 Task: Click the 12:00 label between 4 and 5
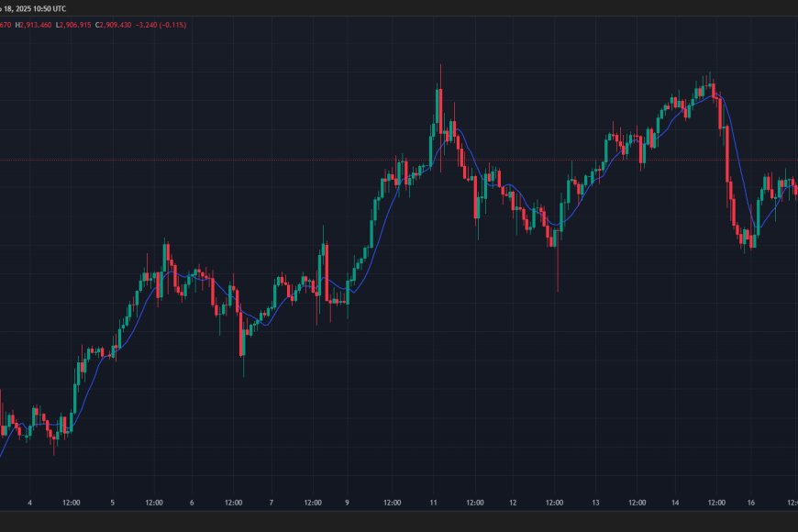point(71,503)
